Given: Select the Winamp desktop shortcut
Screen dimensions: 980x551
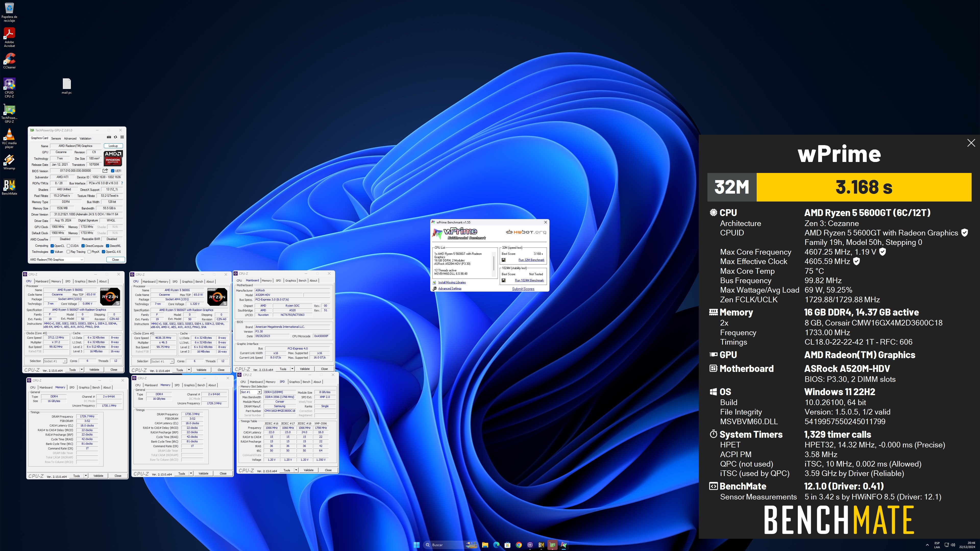Looking at the screenshot, I should click(9, 162).
